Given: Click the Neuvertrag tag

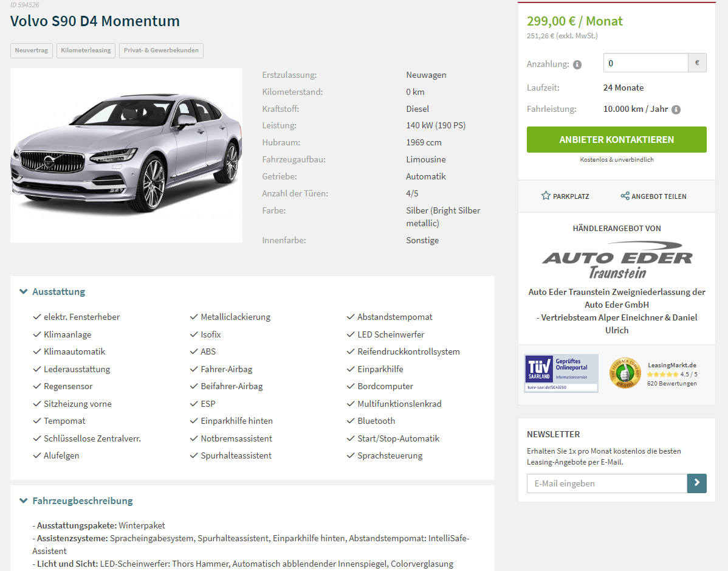Looking at the screenshot, I should point(32,50).
